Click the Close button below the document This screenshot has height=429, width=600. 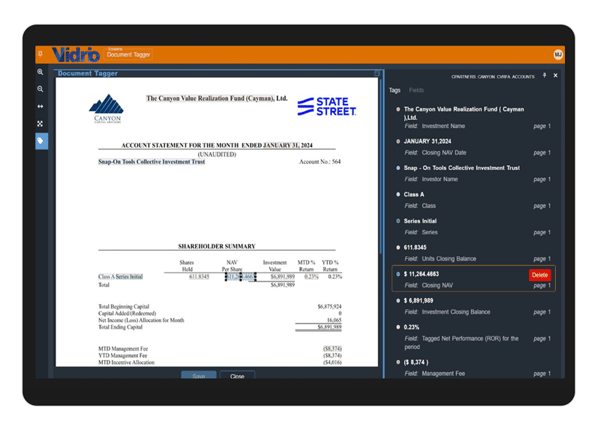click(237, 375)
